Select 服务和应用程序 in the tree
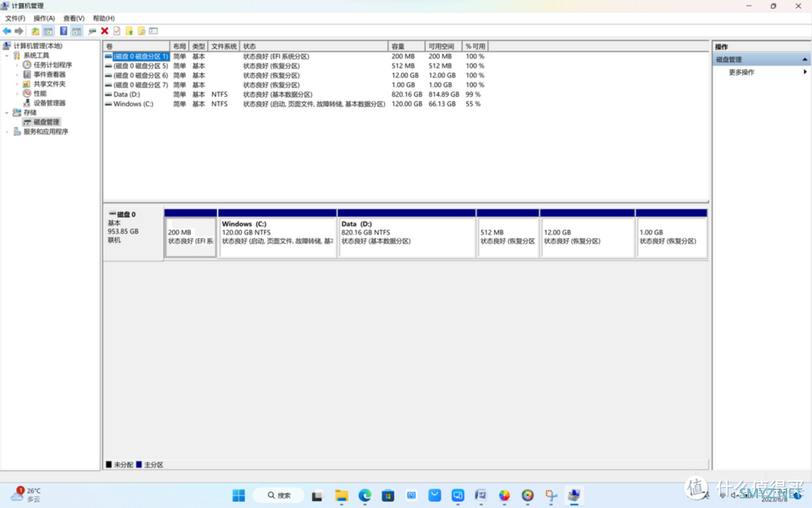This screenshot has height=508, width=812. [46, 132]
